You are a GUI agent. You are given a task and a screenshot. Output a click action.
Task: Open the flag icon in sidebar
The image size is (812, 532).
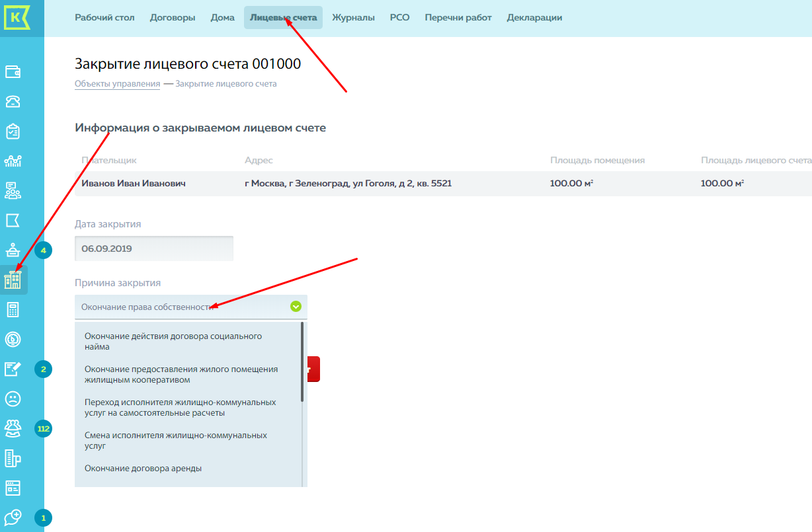pyautogui.click(x=13, y=220)
